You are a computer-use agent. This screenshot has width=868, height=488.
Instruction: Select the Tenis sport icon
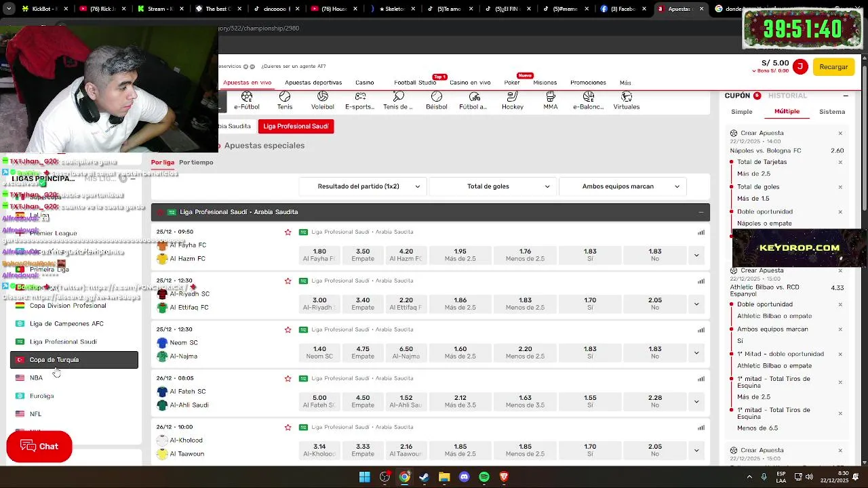[x=285, y=101]
